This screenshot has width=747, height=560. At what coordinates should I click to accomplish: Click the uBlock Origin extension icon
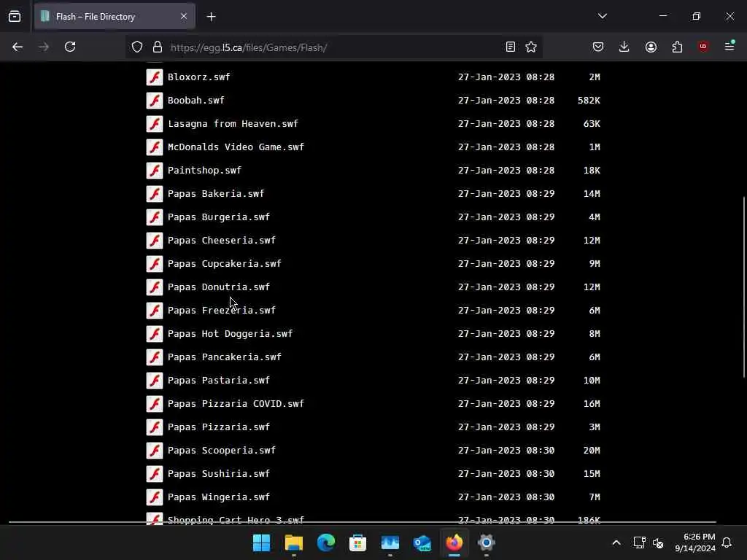pyautogui.click(x=703, y=47)
